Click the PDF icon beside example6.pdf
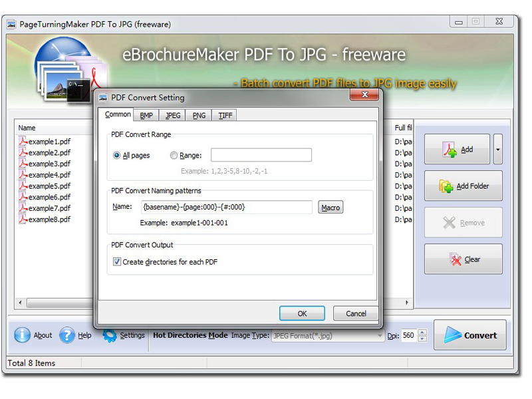 click(x=23, y=197)
